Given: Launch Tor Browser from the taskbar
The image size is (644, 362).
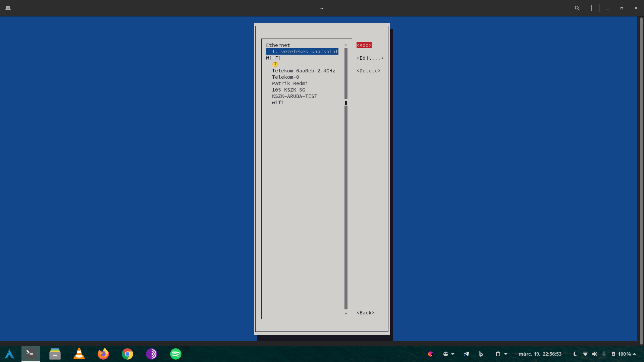Looking at the screenshot, I should click(x=152, y=354).
